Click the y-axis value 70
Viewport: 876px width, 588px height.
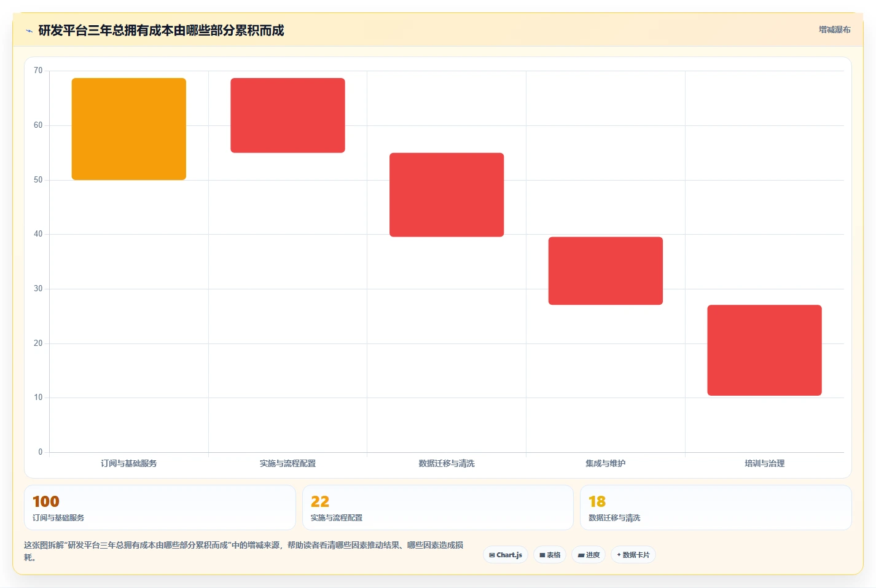click(38, 71)
